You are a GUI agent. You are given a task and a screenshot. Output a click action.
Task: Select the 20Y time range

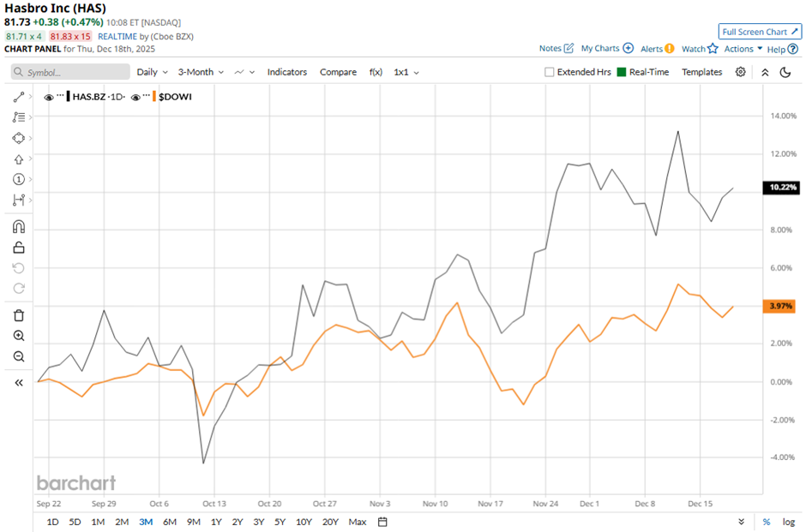click(330, 522)
